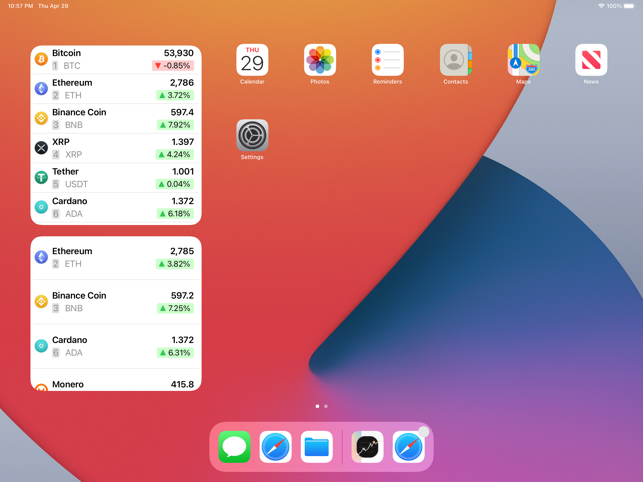Tap Cardano's 6.31% change badge

(176, 352)
